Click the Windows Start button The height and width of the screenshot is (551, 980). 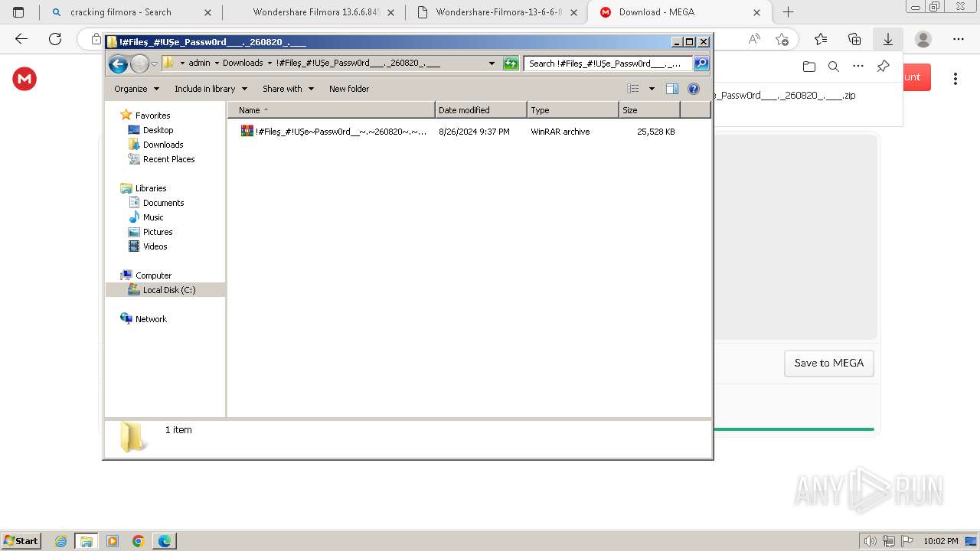click(21, 540)
